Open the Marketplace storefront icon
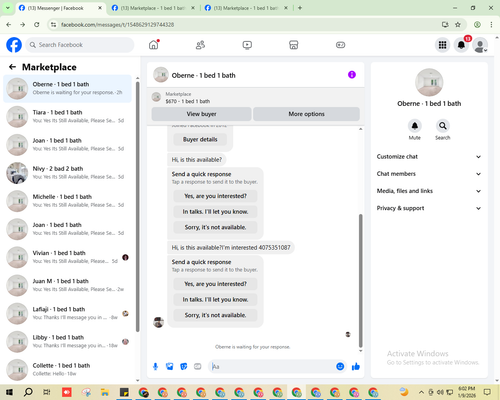500x400 pixels. click(293, 45)
